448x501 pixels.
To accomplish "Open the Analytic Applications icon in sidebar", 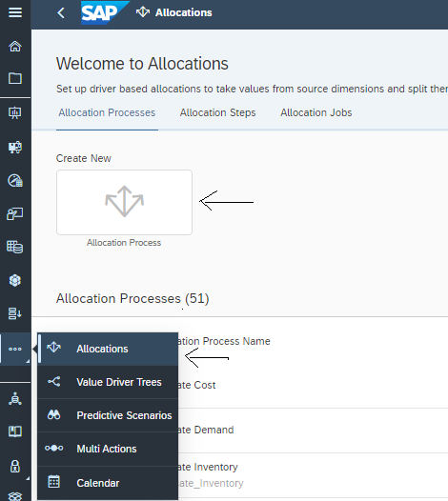I will (15, 147).
